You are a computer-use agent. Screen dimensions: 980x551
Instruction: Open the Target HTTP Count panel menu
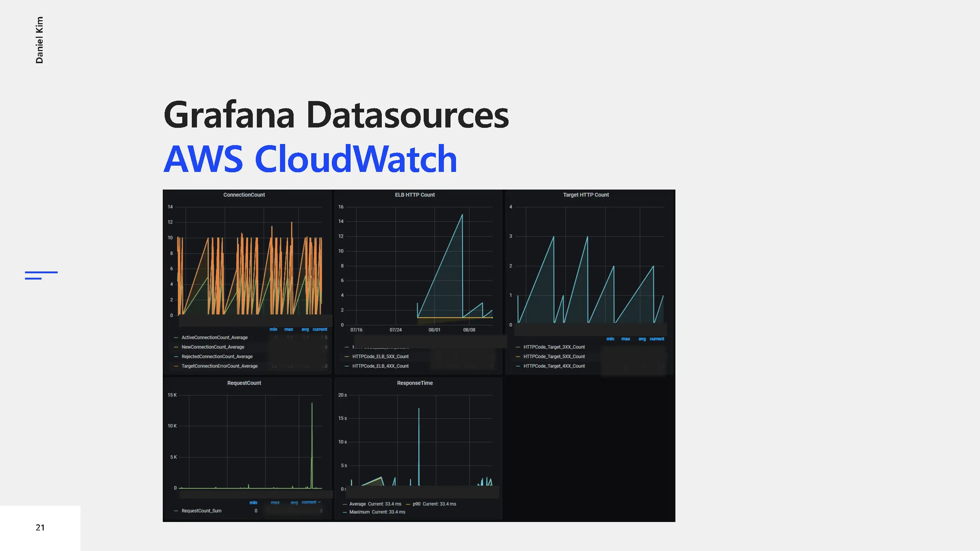point(585,195)
